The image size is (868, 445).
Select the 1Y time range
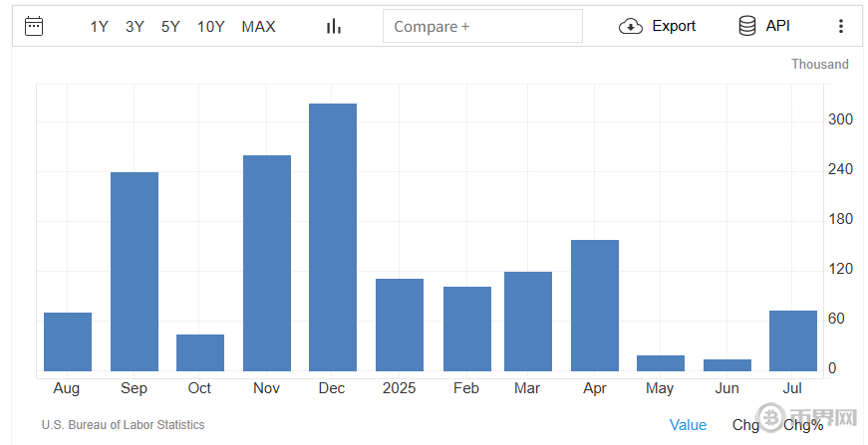point(99,27)
